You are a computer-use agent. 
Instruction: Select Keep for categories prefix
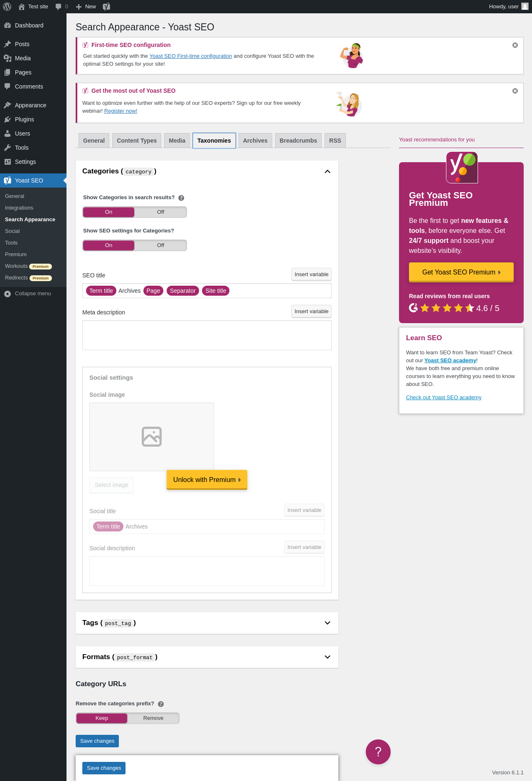click(102, 718)
